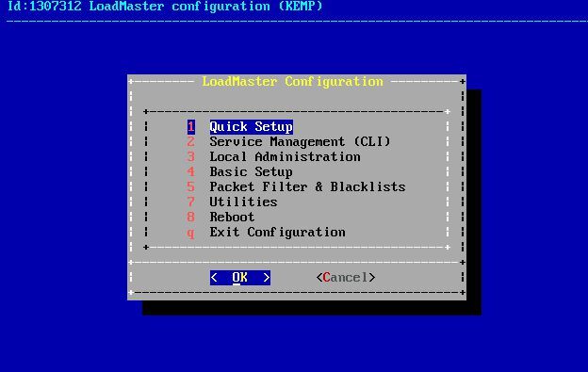Click the Id:1307312 LoadMaster configuration header text
The height and width of the screenshot is (372, 588).
(165, 6)
